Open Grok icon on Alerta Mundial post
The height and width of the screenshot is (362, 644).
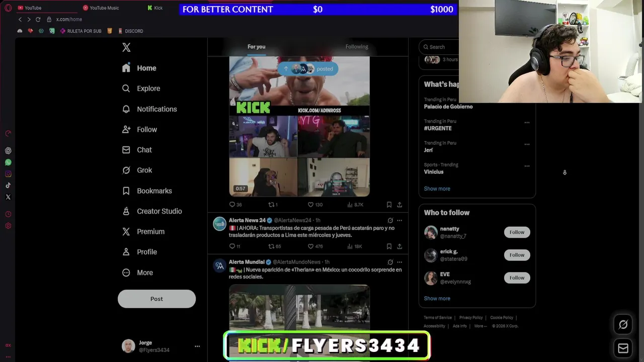point(390,262)
